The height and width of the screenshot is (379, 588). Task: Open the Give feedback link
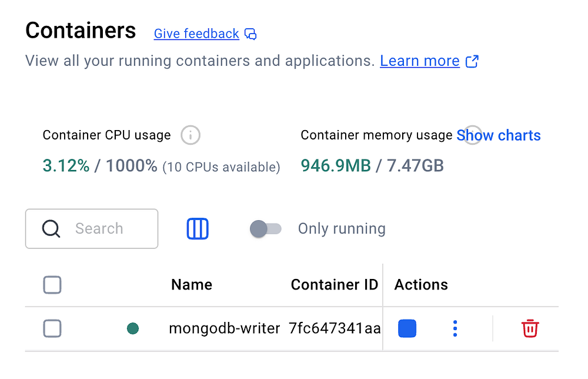[x=196, y=34]
